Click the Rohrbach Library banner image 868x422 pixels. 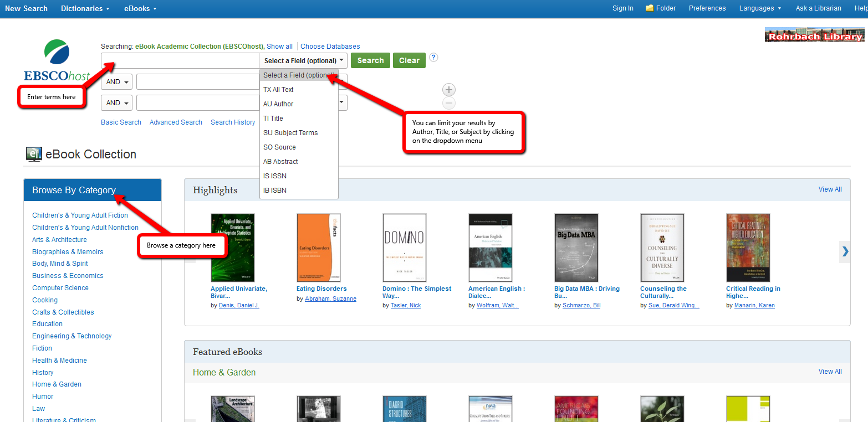click(814, 35)
